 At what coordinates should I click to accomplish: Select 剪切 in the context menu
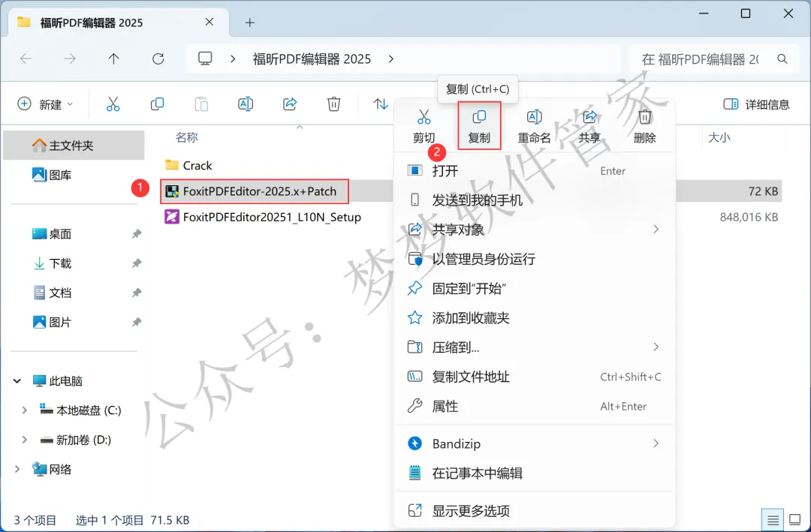424,126
